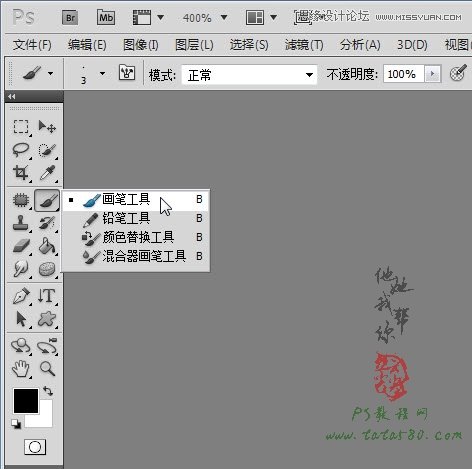Open the opacity slider arrow
This screenshot has height=469, width=472.
click(433, 74)
